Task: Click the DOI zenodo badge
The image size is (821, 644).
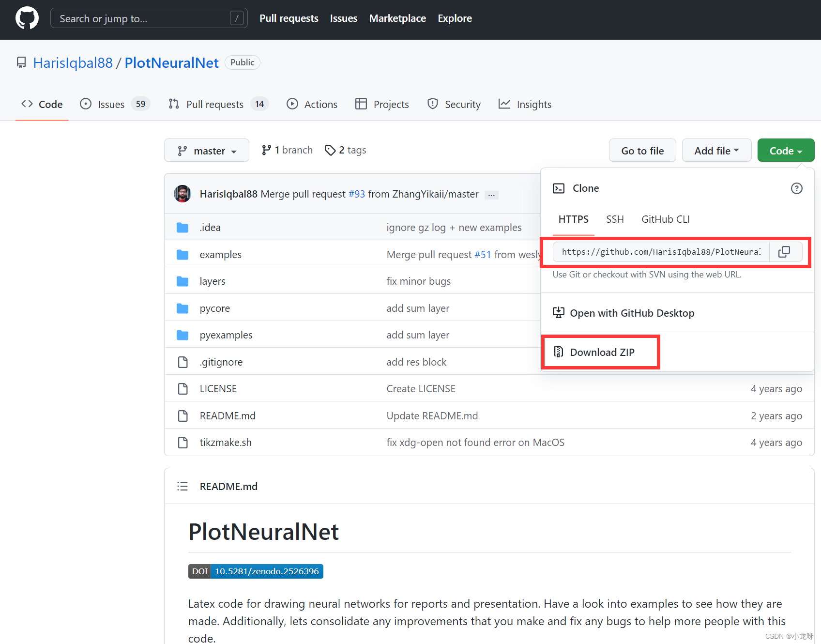Action: [256, 571]
